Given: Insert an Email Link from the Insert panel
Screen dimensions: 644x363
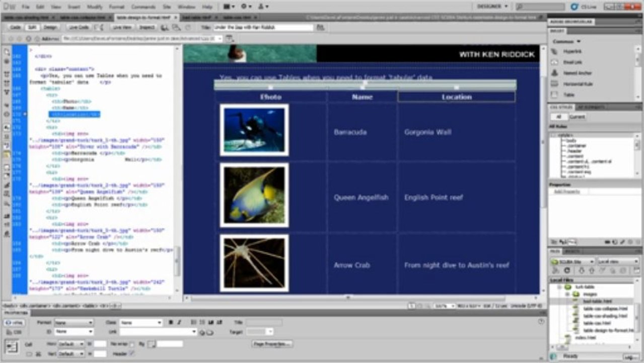Looking at the screenshot, I should click(x=573, y=63).
